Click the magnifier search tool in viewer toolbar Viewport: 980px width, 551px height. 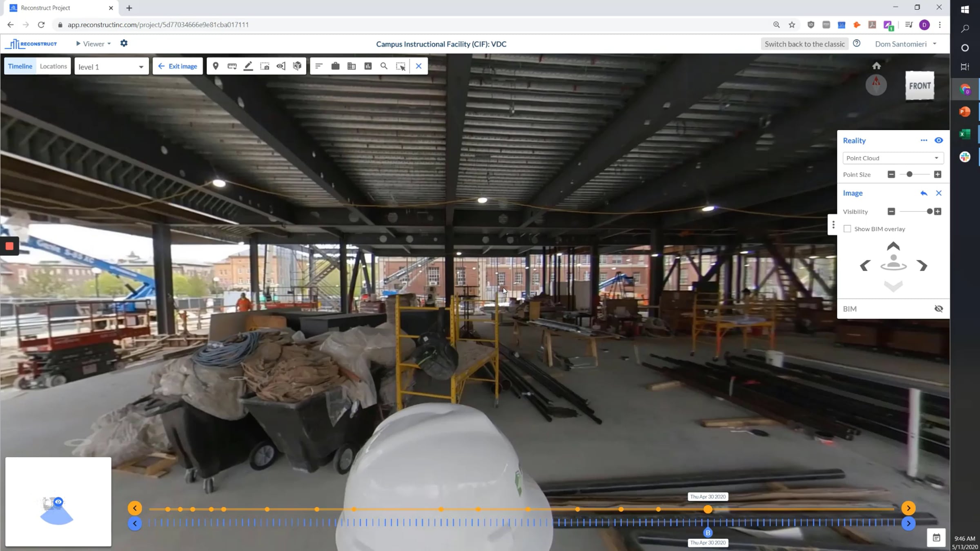384,66
